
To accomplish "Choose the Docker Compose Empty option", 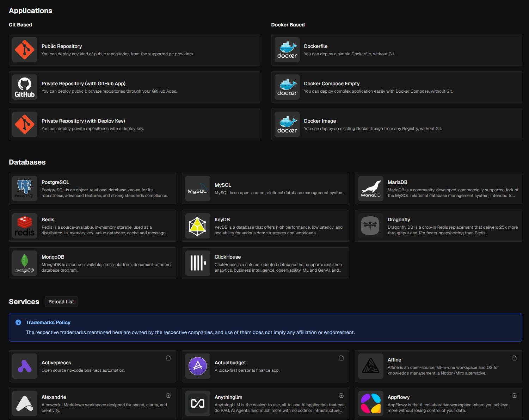I will [332, 84].
